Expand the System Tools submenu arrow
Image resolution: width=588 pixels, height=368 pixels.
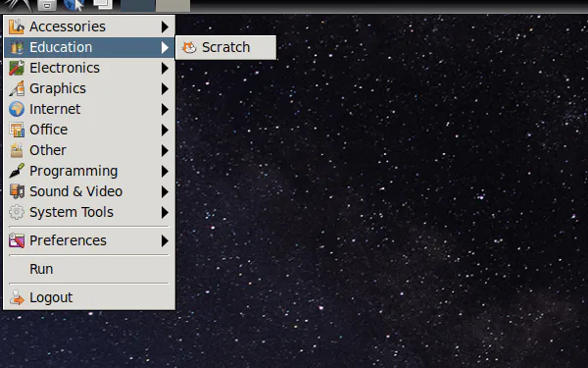click(x=165, y=213)
